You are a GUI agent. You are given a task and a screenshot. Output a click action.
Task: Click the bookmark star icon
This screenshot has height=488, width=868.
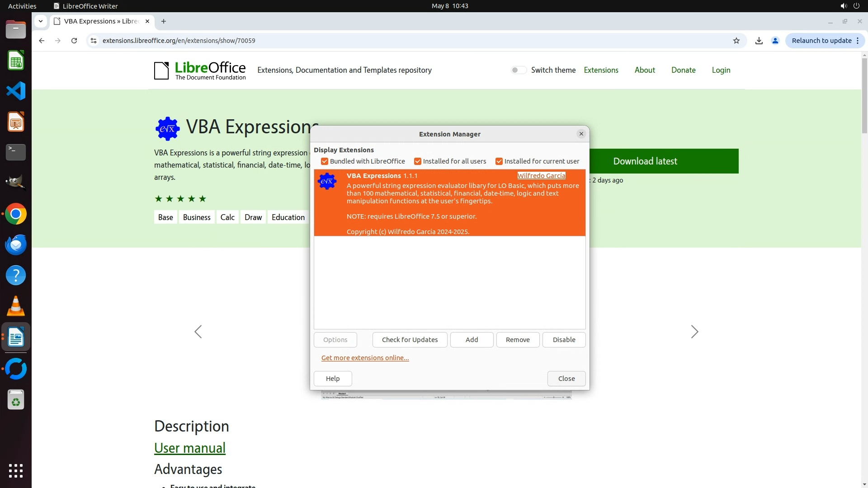pos(736,41)
